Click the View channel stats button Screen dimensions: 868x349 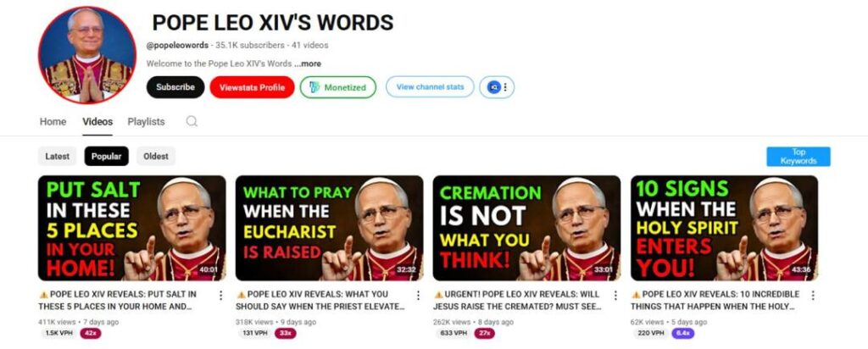click(x=430, y=87)
